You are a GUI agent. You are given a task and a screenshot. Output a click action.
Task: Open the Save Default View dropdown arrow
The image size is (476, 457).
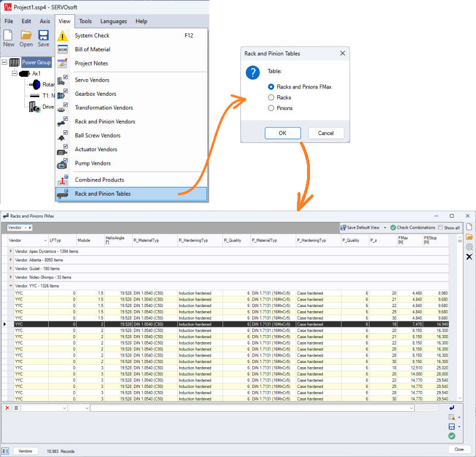385,227
